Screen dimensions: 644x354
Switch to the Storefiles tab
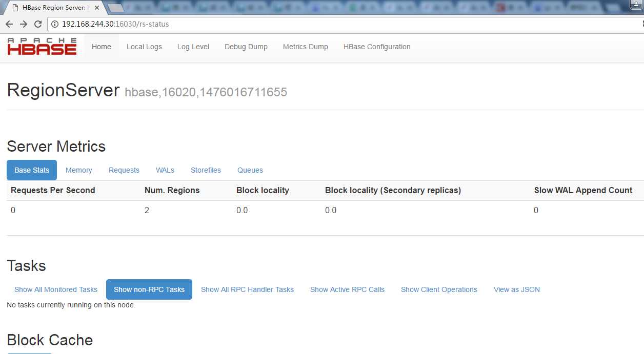206,170
